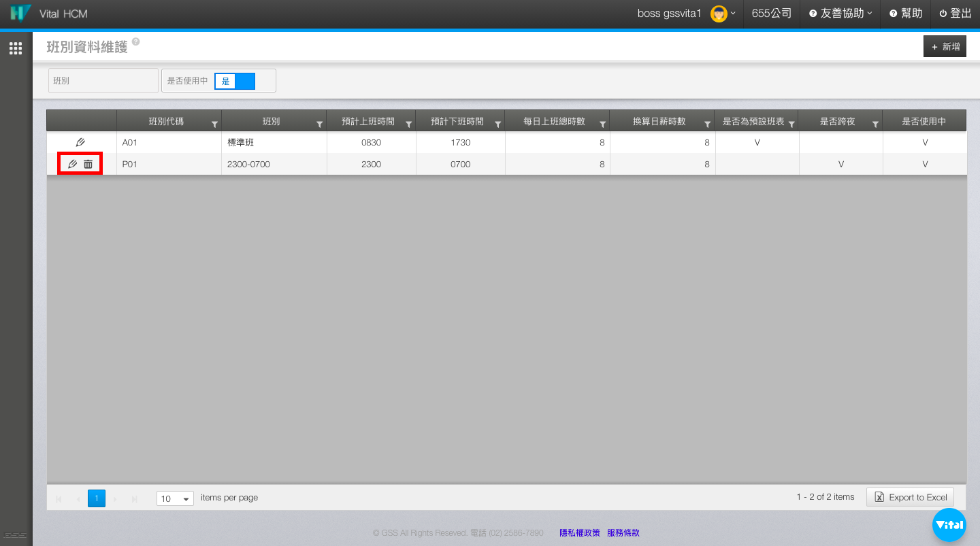Click the filter icon on 預計上班時間 column
Viewport: 980px width, 546px height.
pos(408,124)
